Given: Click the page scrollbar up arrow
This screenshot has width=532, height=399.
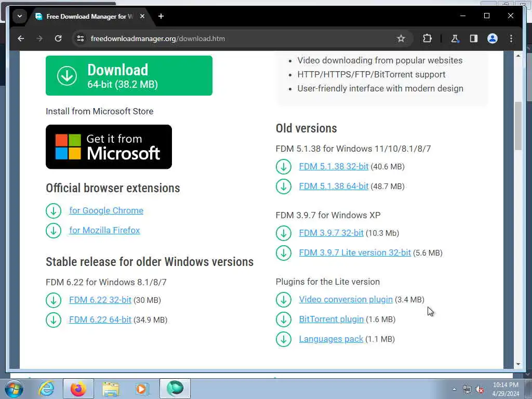Looking at the screenshot, I should pyautogui.click(x=518, y=55).
